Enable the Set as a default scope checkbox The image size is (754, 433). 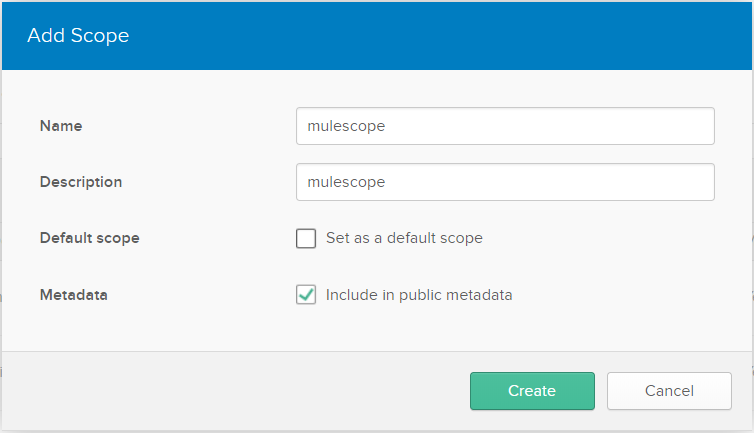pos(306,239)
